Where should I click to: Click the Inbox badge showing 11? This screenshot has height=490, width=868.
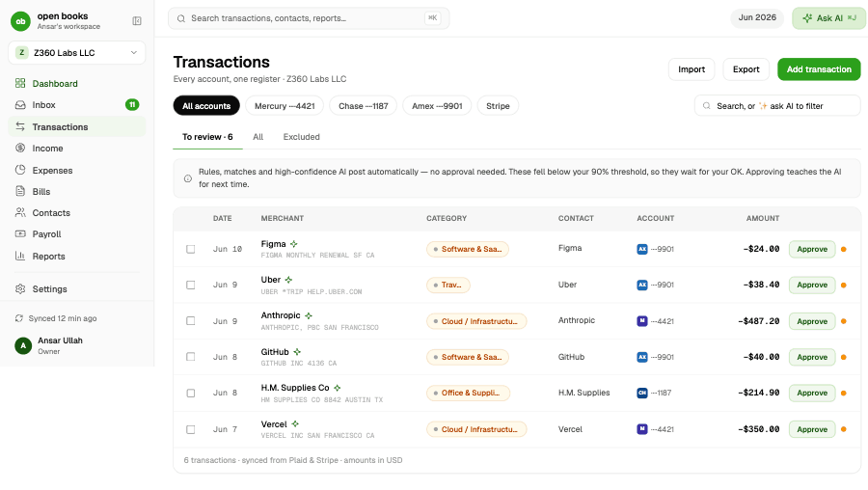tap(132, 104)
